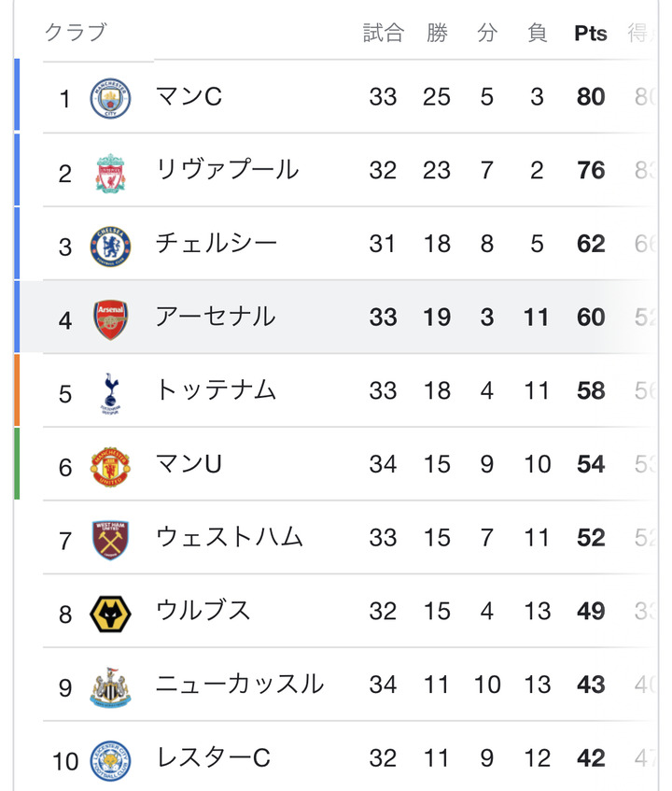Click the Leicester City club crest

[110, 760]
